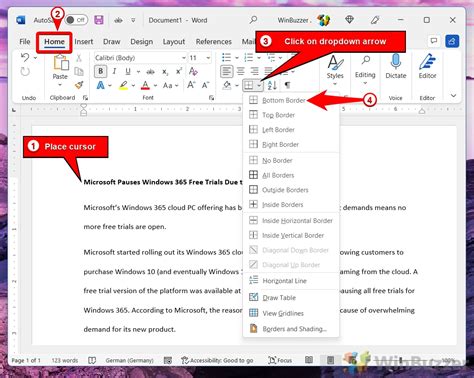This screenshot has width=474, height=378.
Task: Choose Outside Borders menu entry
Action: (x=291, y=190)
